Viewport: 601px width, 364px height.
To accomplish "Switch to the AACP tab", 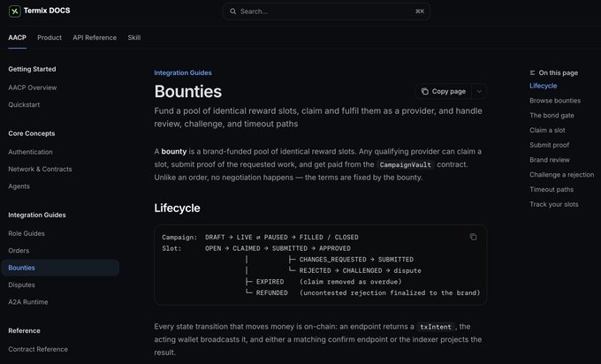I will [x=18, y=38].
